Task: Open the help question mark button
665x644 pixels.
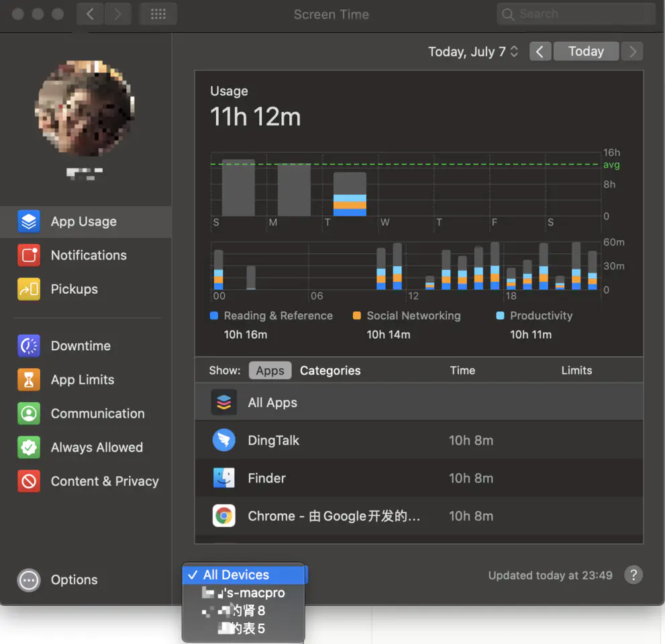Action: coord(633,576)
